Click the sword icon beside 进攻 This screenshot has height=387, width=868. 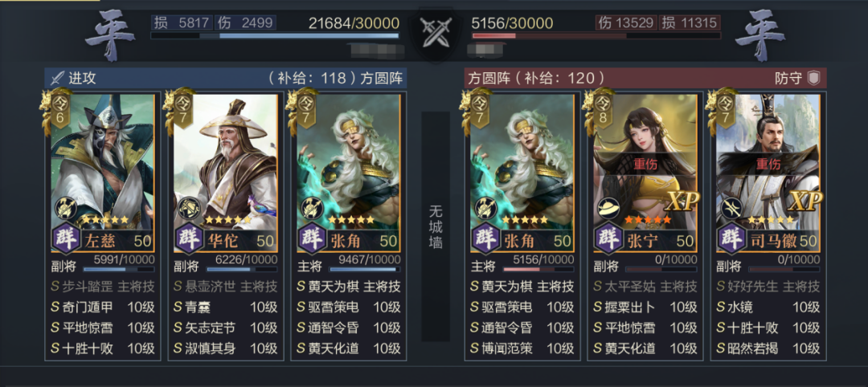coord(58,78)
